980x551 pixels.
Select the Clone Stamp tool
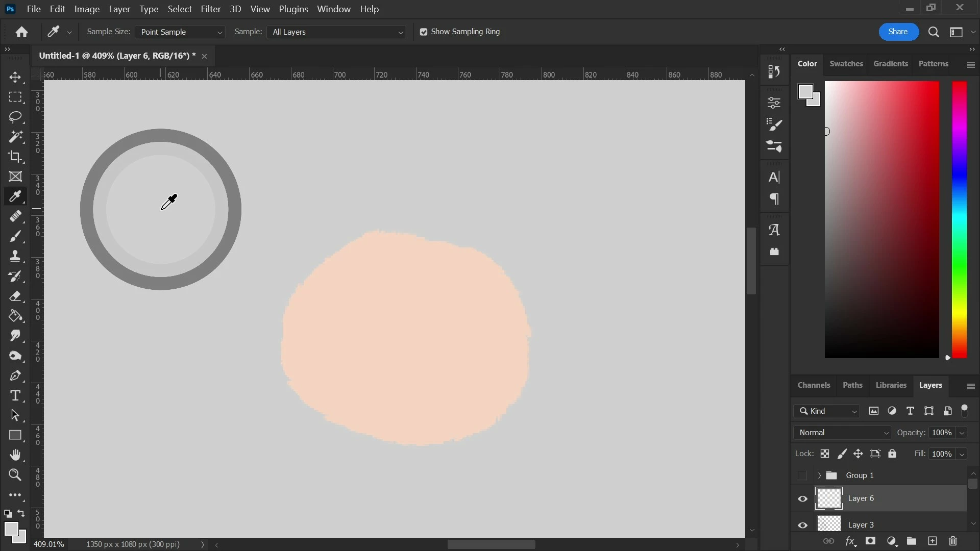tap(15, 256)
